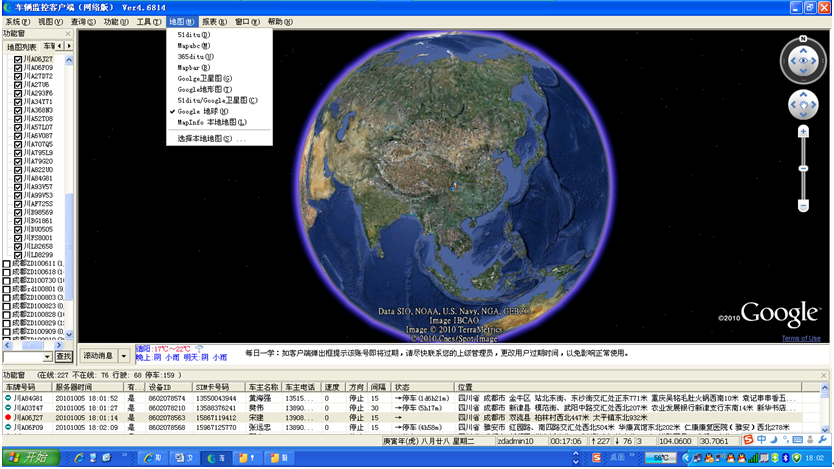Open the 报表 menu
834x469 pixels.
point(213,21)
